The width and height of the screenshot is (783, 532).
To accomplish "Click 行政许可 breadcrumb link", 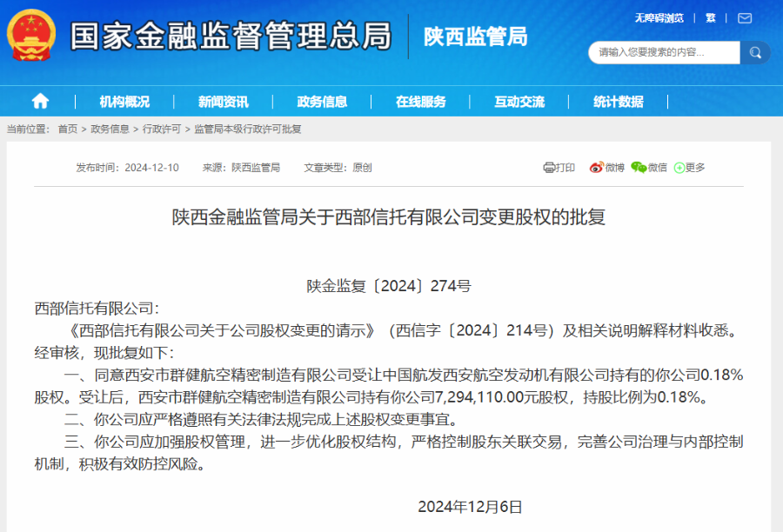I will coord(162,130).
